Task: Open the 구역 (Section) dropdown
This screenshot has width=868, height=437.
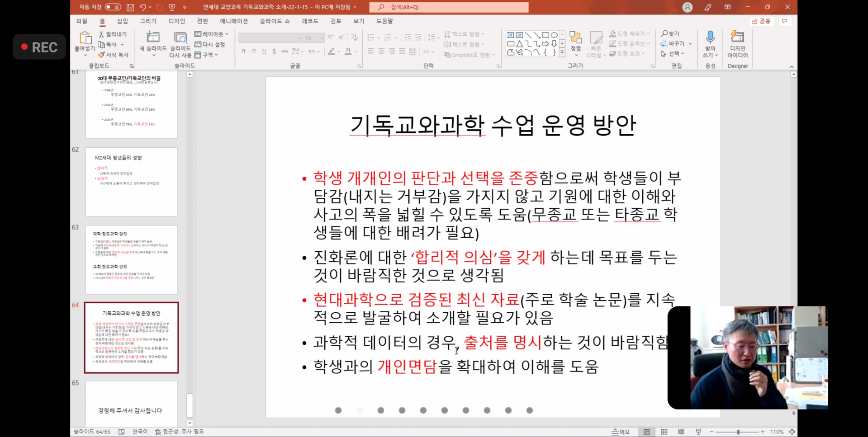Action: [206, 55]
